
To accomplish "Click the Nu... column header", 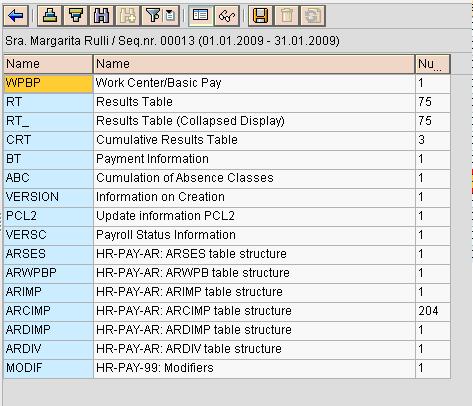I will (x=433, y=64).
